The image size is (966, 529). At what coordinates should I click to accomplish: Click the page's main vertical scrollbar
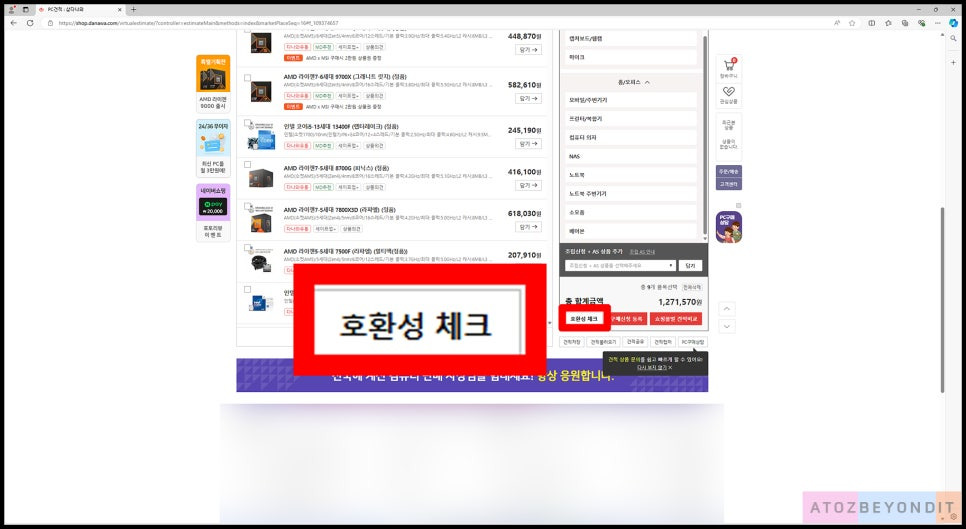tap(942, 299)
